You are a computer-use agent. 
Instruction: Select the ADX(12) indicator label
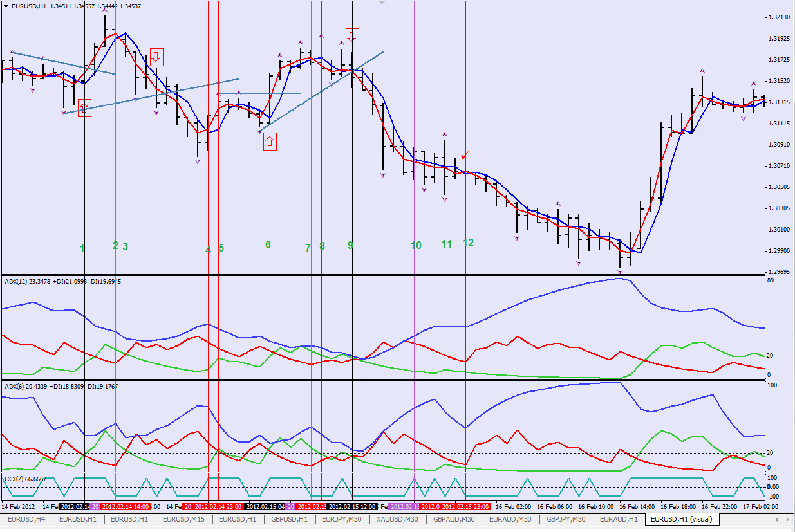pos(62,281)
